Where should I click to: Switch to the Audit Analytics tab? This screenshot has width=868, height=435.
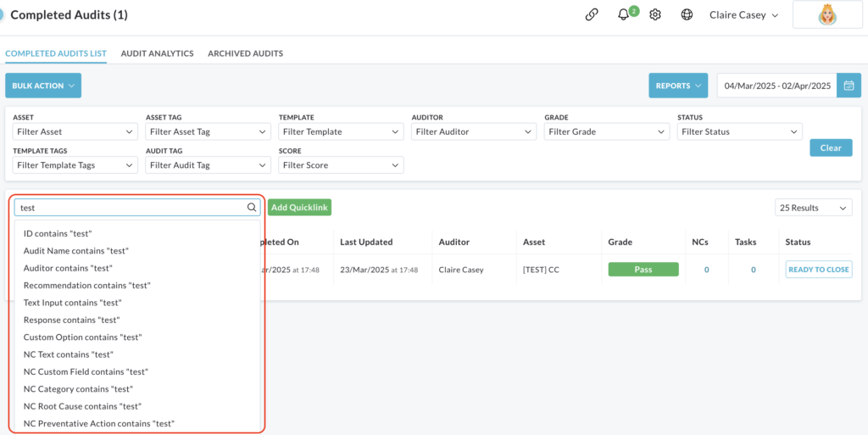157,53
